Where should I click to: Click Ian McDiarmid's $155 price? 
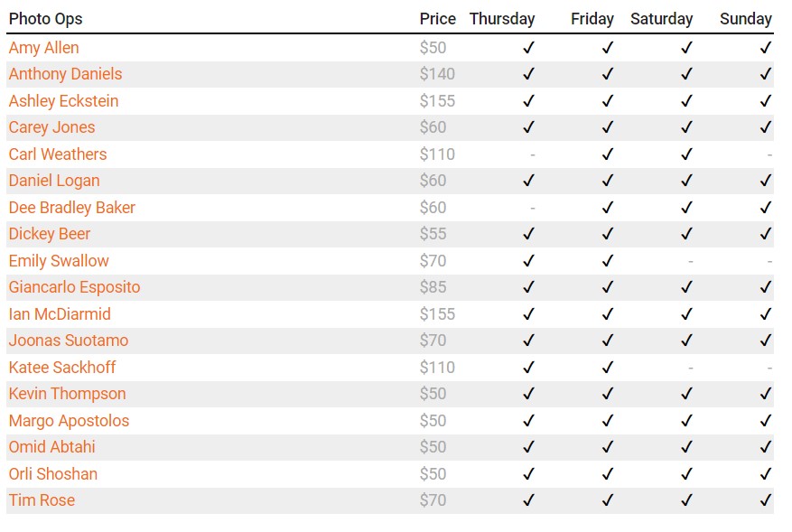click(x=437, y=314)
